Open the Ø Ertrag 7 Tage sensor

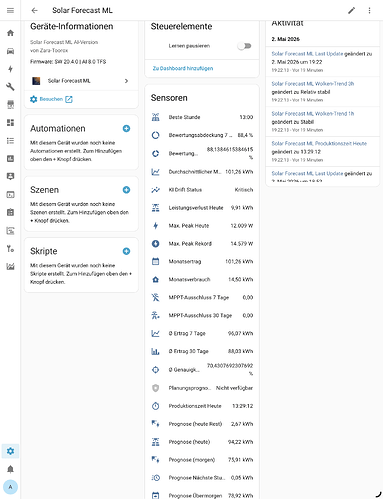tap(202, 333)
